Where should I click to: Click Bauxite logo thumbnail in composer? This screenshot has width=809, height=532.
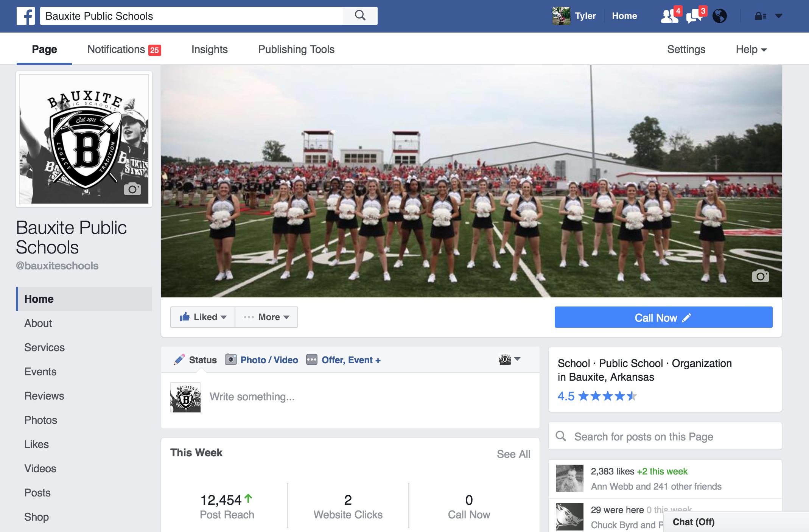[185, 397]
